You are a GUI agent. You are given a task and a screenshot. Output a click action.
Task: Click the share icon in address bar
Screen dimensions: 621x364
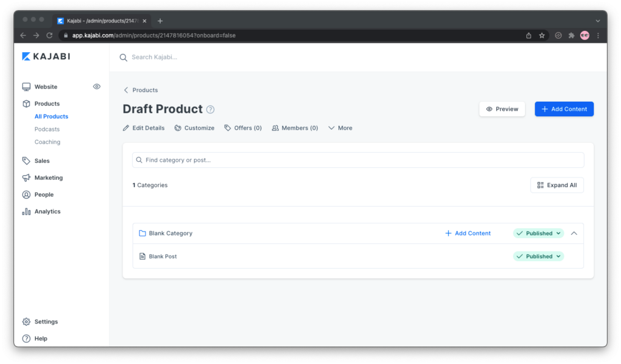529,36
